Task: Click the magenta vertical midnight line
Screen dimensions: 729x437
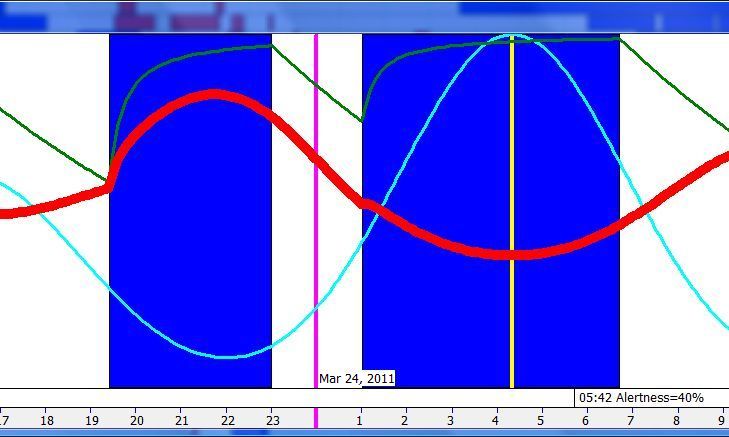Action: click(316, 250)
